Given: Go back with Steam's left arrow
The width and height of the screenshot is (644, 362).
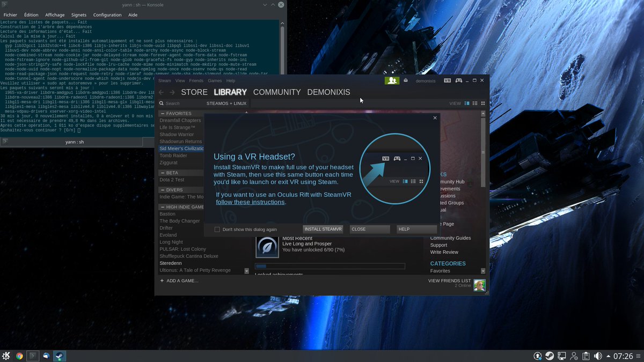Looking at the screenshot, I should tap(162, 92).
